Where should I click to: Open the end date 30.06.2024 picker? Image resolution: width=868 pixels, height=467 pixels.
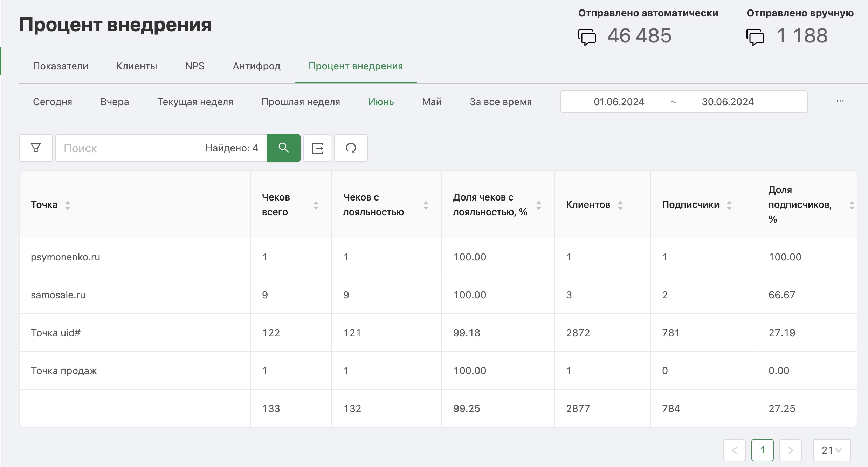tap(728, 102)
